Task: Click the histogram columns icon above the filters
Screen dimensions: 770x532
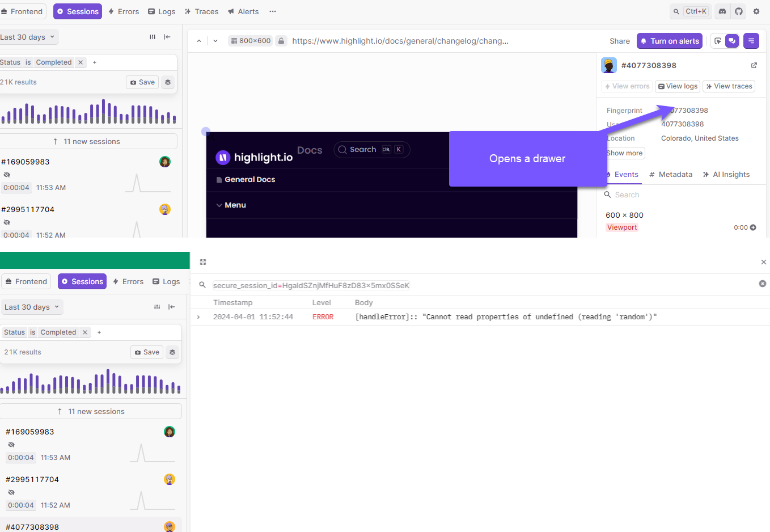Action: [x=153, y=37]
